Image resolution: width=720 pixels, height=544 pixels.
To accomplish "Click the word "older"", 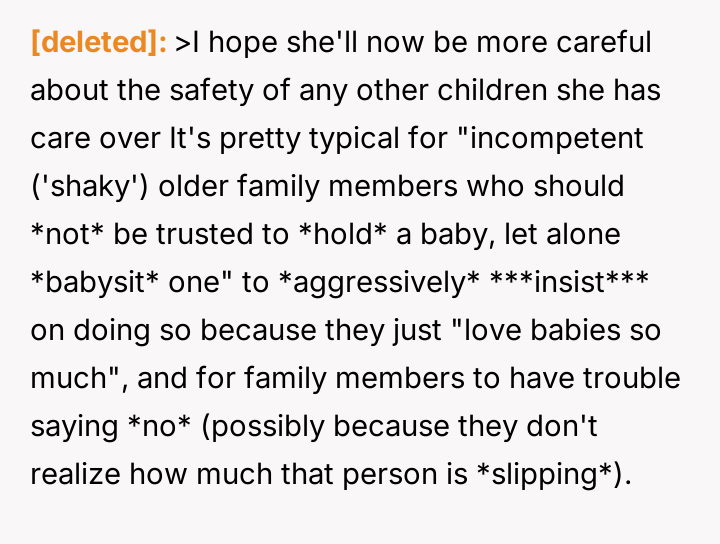I will (200, 187).
